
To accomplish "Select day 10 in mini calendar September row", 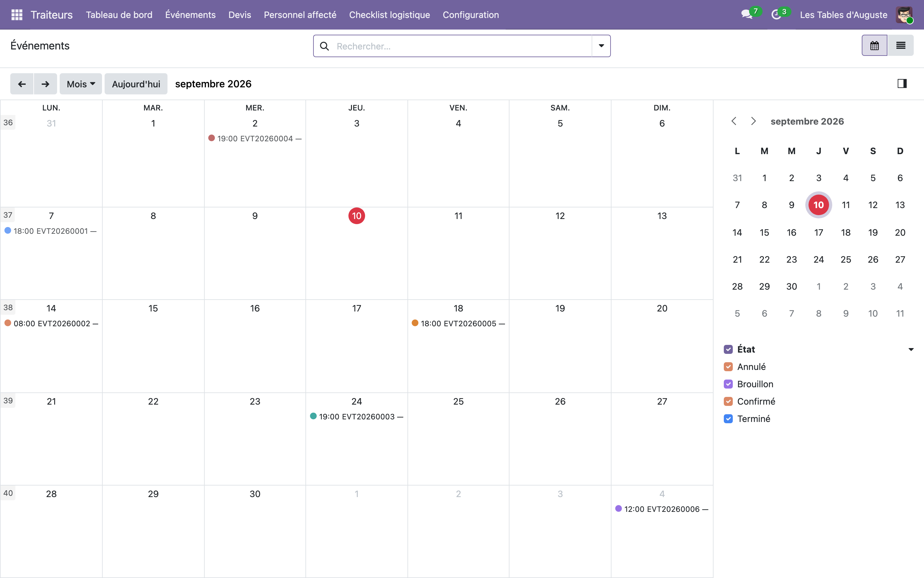I will (819, 205).
